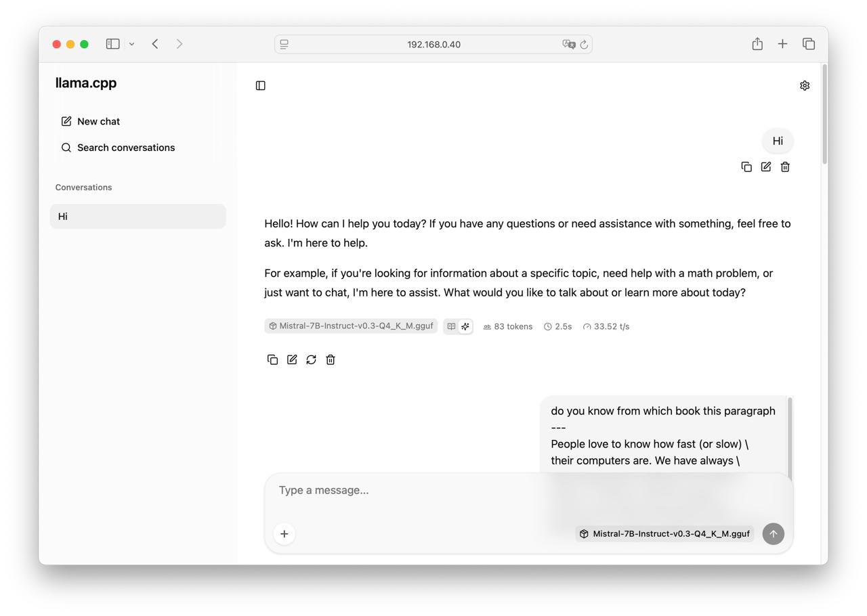Open Search conversations

tap(119, 148)
